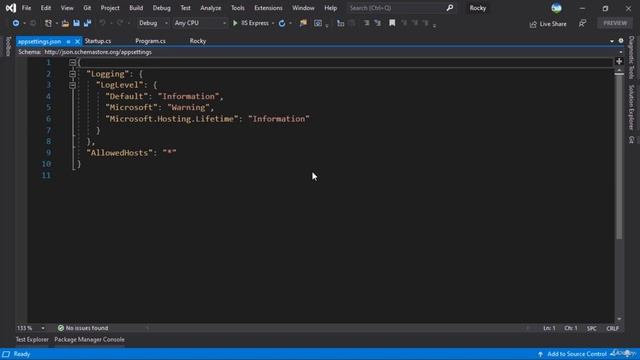Collapse the Logging block on line 2
The width and height of the screenshot is (640, 360).
(x=72, y=74)
